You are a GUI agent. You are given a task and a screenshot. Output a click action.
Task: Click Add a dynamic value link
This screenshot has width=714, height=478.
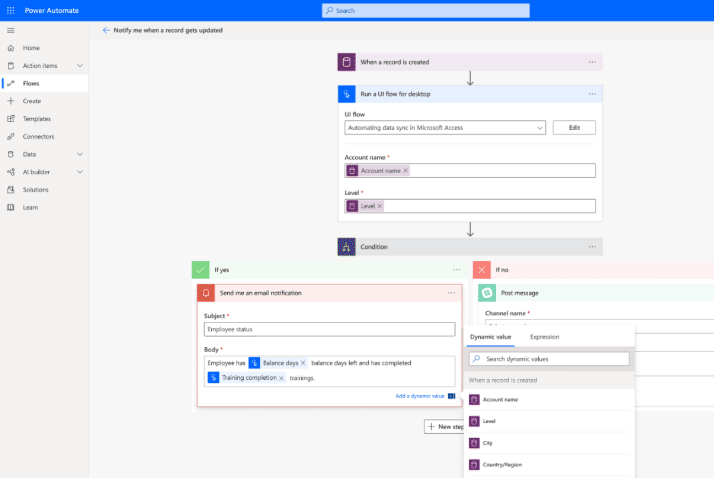pos(420,396)
